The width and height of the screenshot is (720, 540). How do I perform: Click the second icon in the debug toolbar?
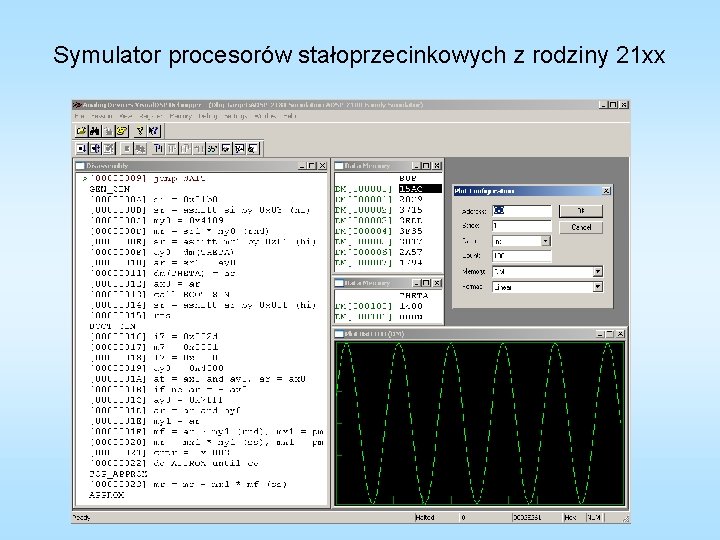pos(95,148)
